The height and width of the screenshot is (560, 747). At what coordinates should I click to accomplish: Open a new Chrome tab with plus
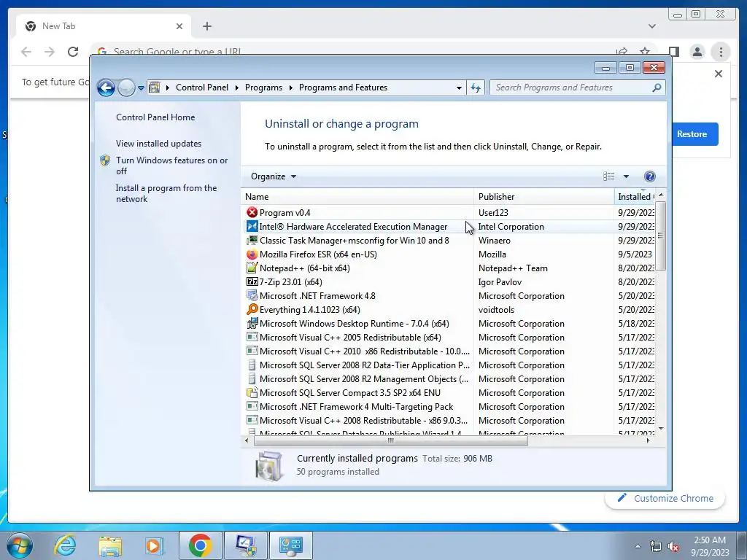coord(206,26)
